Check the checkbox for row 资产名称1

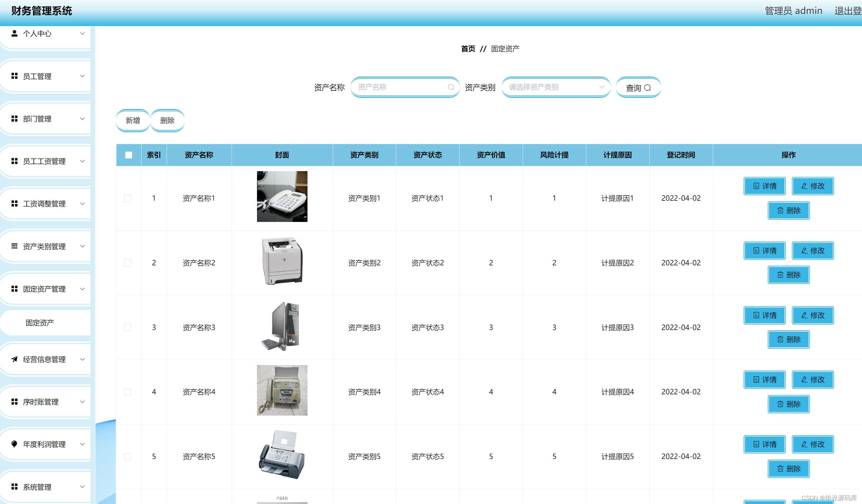point(128,198)
